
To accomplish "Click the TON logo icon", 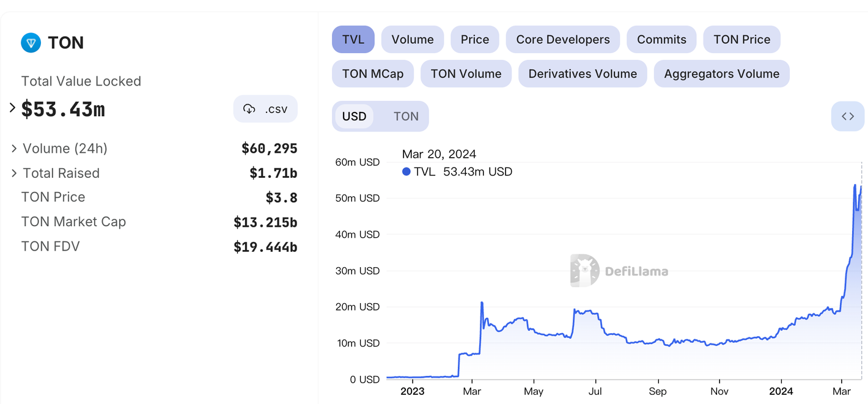I will (31, 43).
